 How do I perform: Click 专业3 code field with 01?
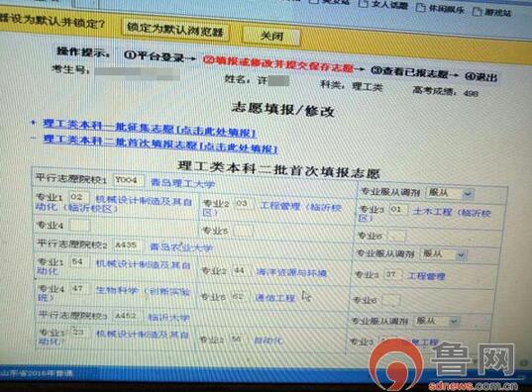pyautogui.click(x=398, y=210)
